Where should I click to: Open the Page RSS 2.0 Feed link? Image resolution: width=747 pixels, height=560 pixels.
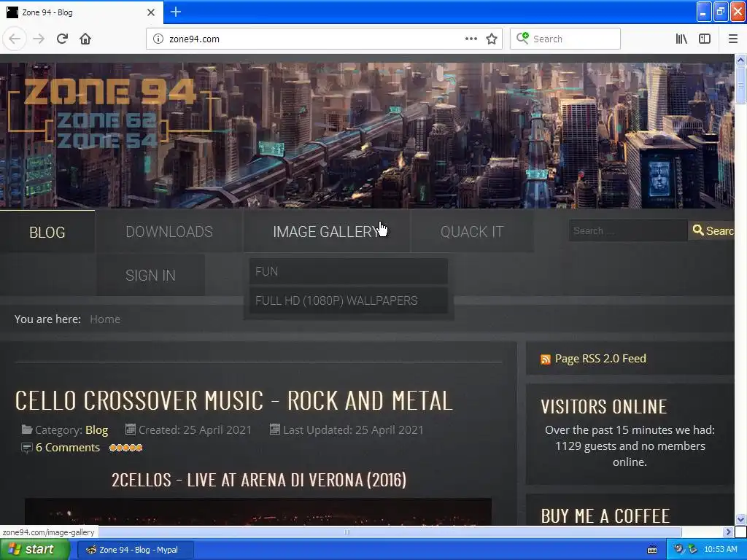tap(600, 359)
